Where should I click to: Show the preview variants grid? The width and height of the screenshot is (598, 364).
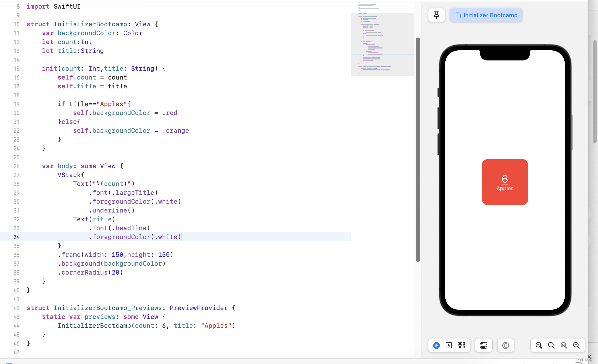click(461, 345)
